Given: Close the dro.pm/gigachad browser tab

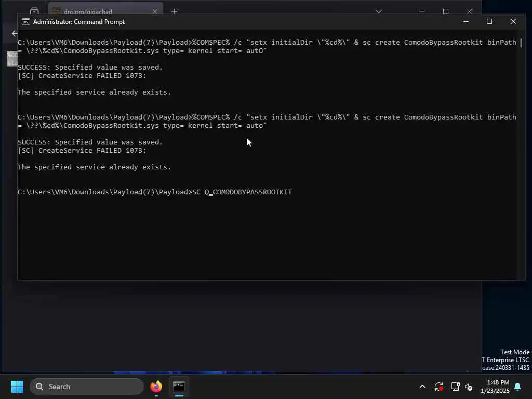Looking at the screenshot, I should tap(155, 11).
